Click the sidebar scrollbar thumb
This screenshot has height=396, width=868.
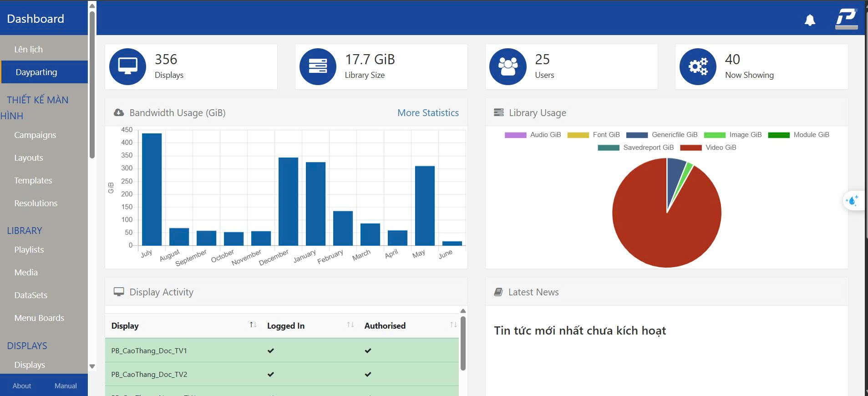tap(92, 85)
